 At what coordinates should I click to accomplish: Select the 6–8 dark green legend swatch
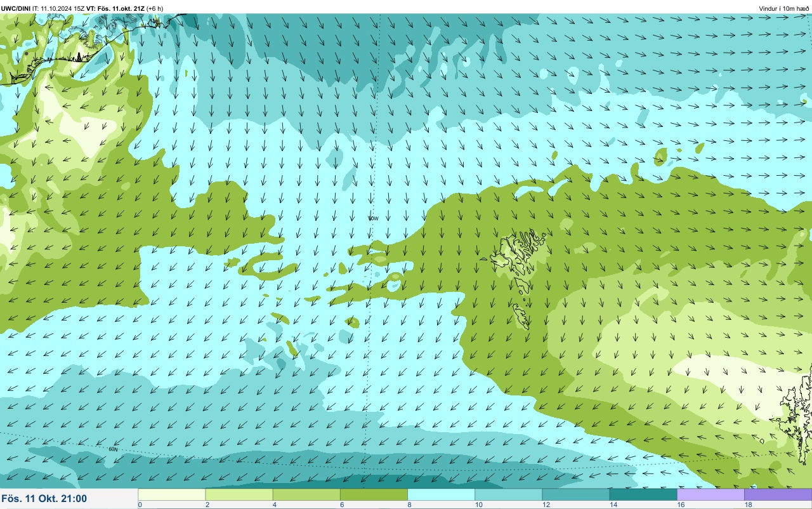[374, 494]
